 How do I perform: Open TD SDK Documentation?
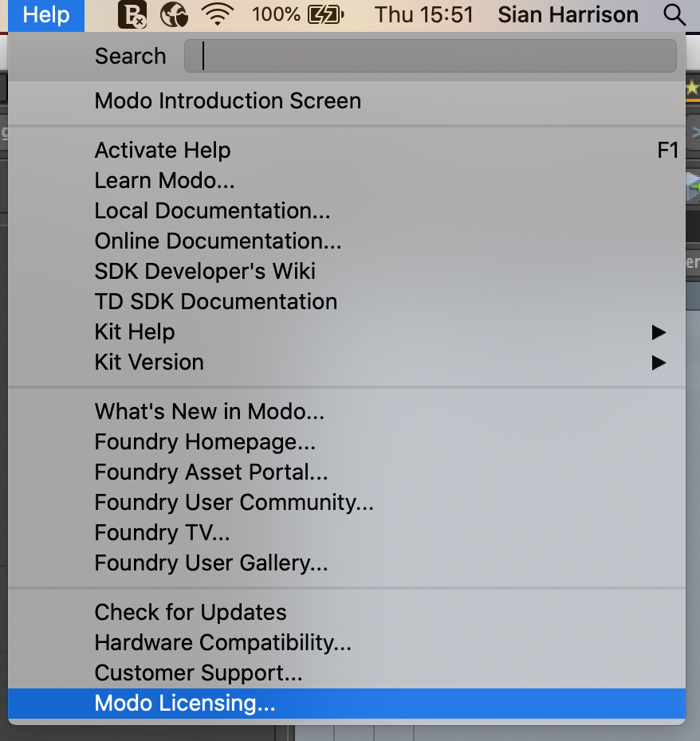[x=347, y=301]
